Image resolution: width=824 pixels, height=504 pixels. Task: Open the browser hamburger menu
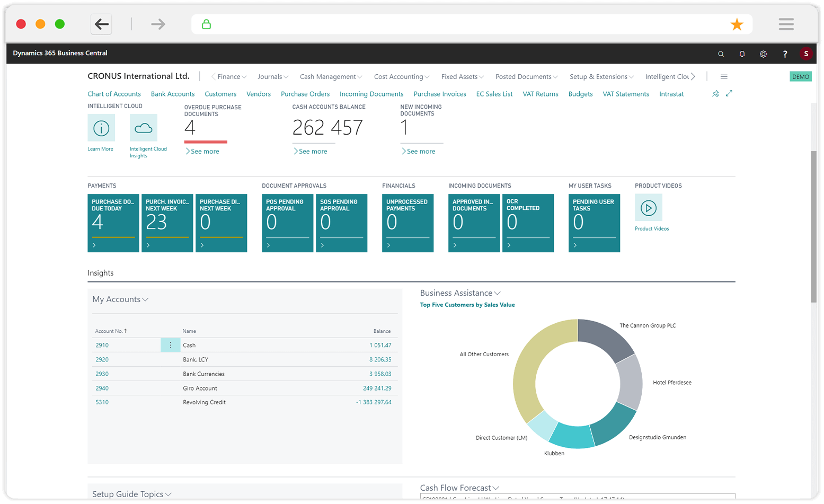(x=786, y=24)
